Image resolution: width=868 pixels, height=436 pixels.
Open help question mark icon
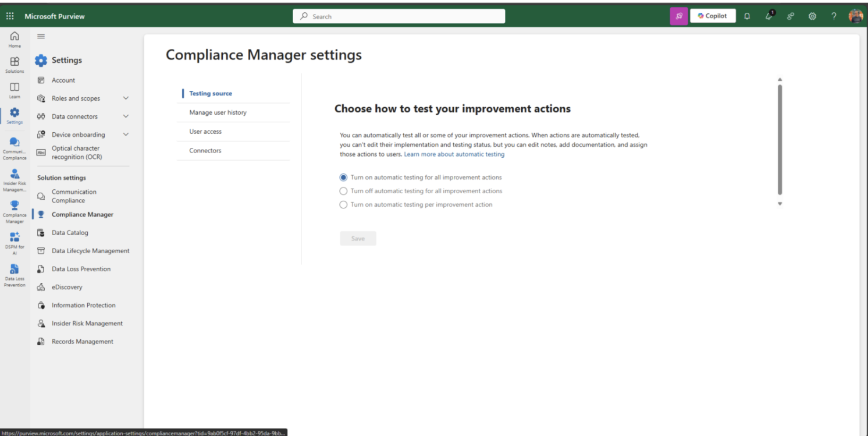click(834, 16)
